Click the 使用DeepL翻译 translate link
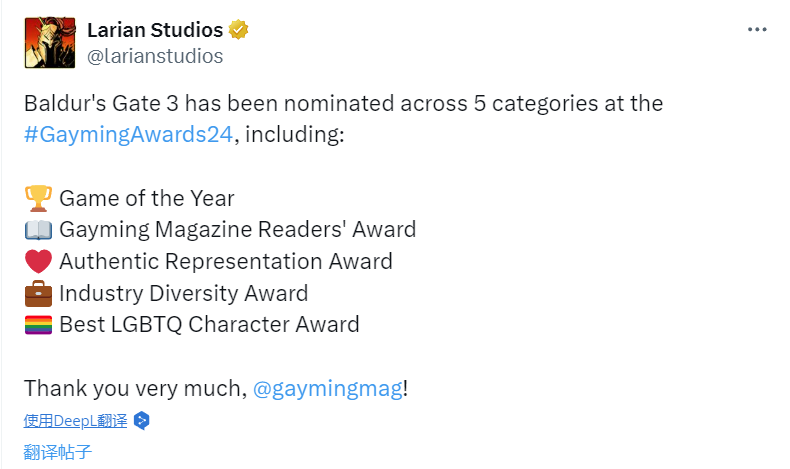The image size is (790, 469). point(76,421)
